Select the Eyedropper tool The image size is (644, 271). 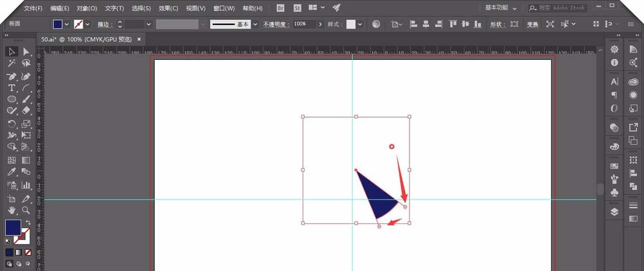click(12, 172)
